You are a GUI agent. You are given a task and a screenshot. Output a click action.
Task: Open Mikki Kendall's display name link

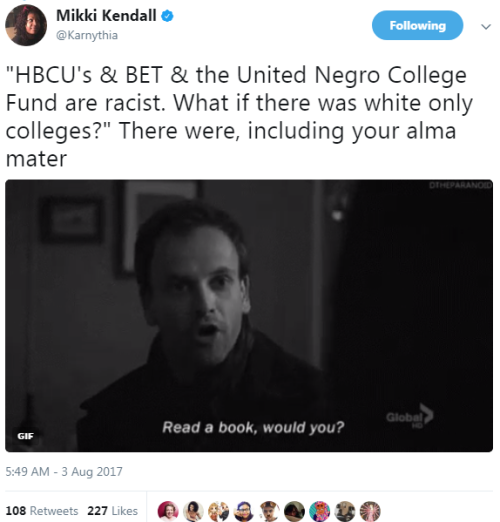(106, 16)
